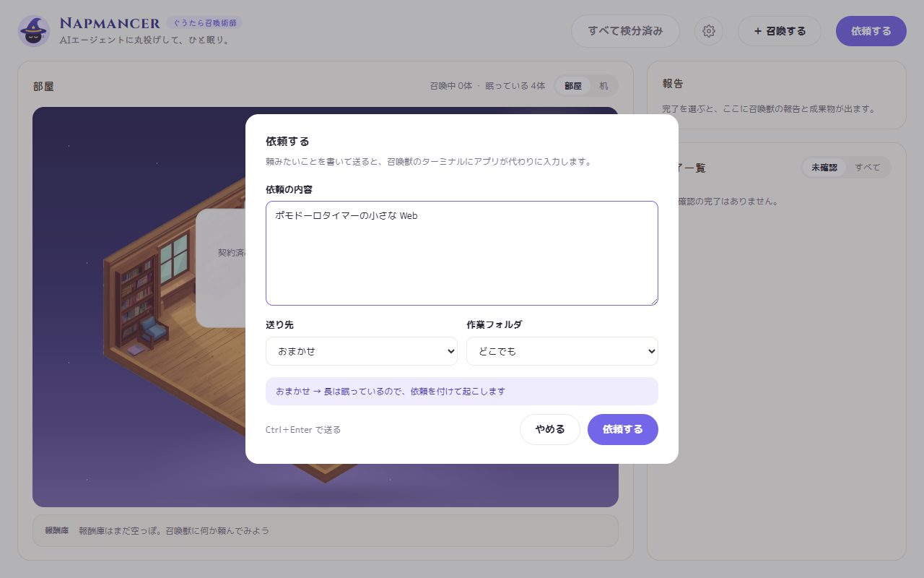The height and width of the screenshot is (578, 924).
Task: Click the Ctrl+Enter で送る hint
Action: (x=303, y=430)
